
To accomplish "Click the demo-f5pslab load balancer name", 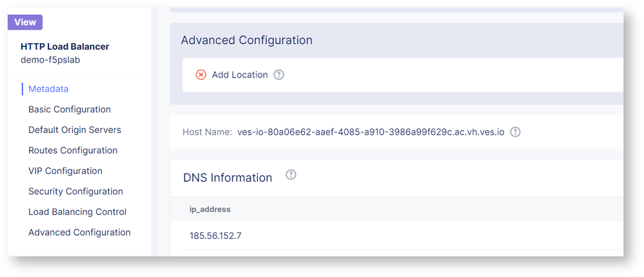I will pos(50,60).
